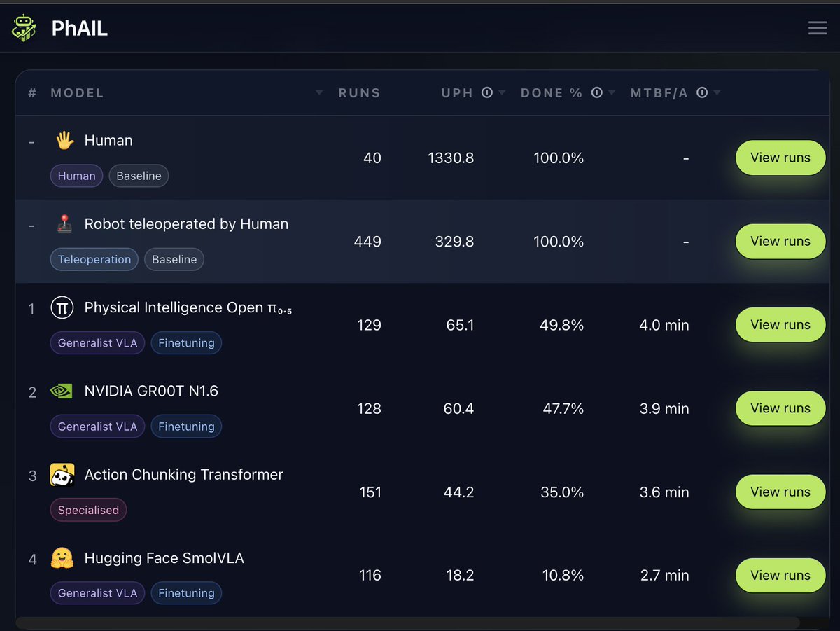This screenshot has width=840, height=631.
Task: View runs for NVIDIA GR00T N1.6
Action: 780,408
